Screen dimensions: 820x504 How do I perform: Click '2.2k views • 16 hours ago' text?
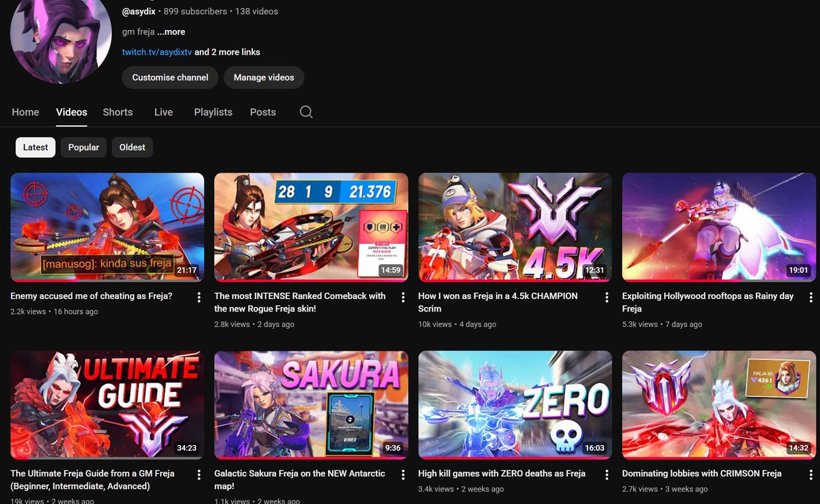pyautogui.click(x=54, y=311)
